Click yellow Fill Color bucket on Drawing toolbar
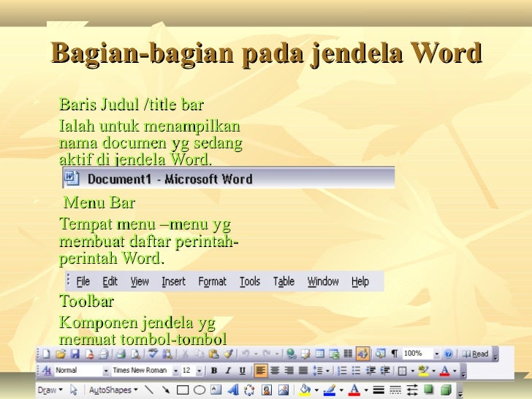Viewport: 532px width, 399px height. pyautogui.click(x=305, y=390)
